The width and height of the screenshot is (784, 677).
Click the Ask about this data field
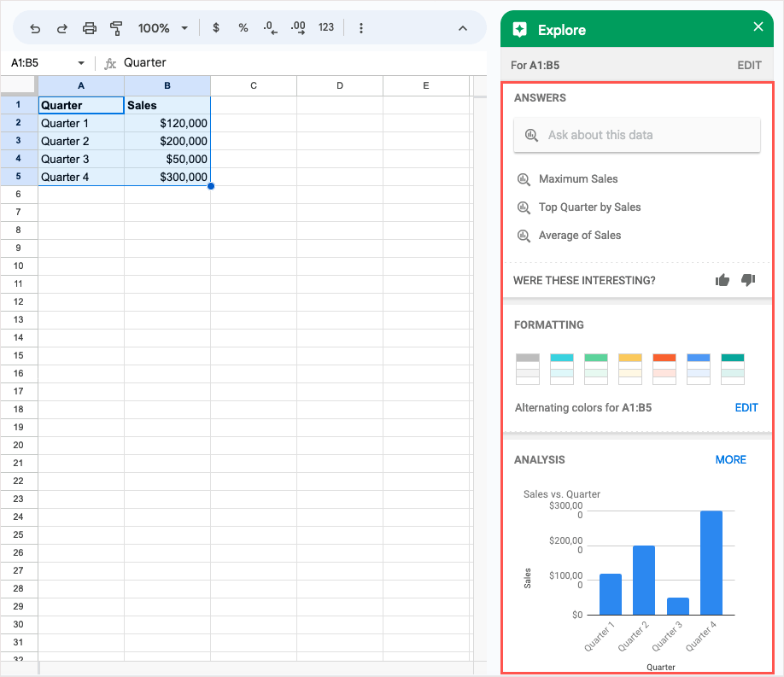pos(637,135)
